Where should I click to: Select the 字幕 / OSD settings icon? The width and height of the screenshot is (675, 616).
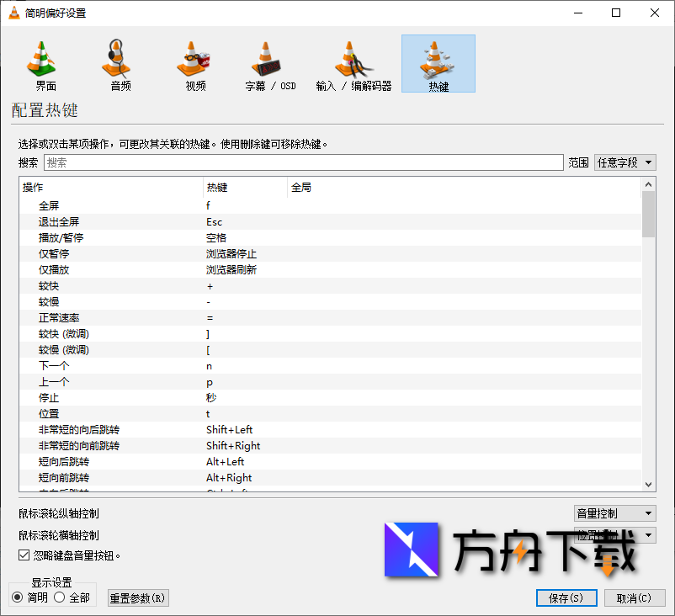click(268, 63)
